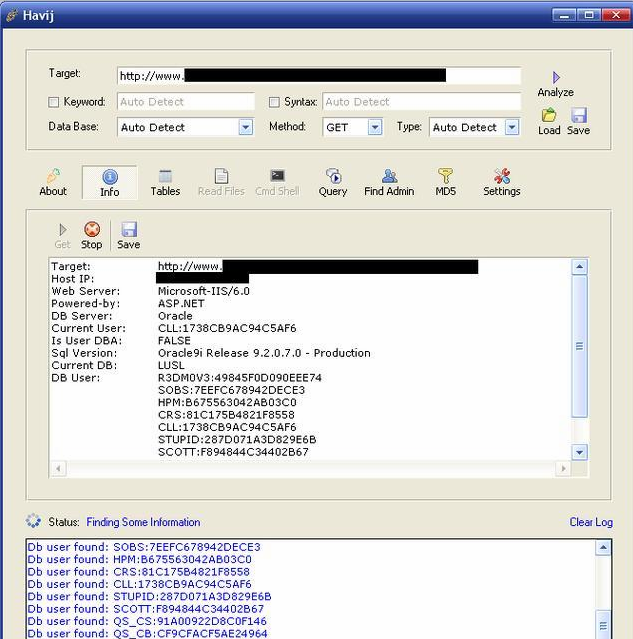
Task: Click the Is User DBA value FALSE
Action: click(x=174, y=341)
